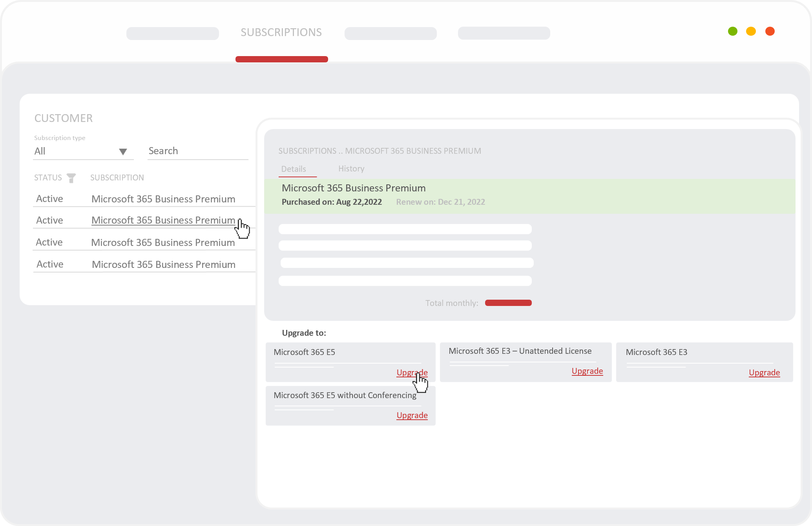Switch to the History tab
Viewport: 812px width, 526px height.
point(351,169)
